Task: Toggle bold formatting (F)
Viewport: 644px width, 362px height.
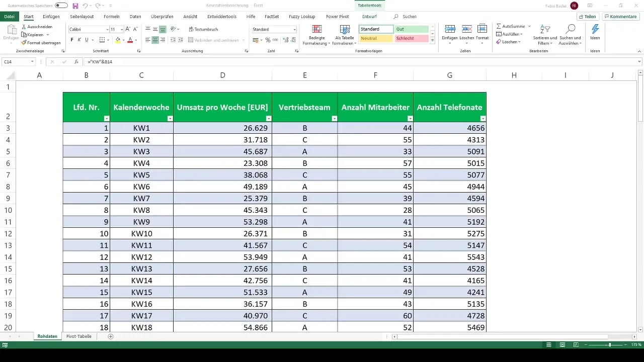Action: tap(72, 40)
